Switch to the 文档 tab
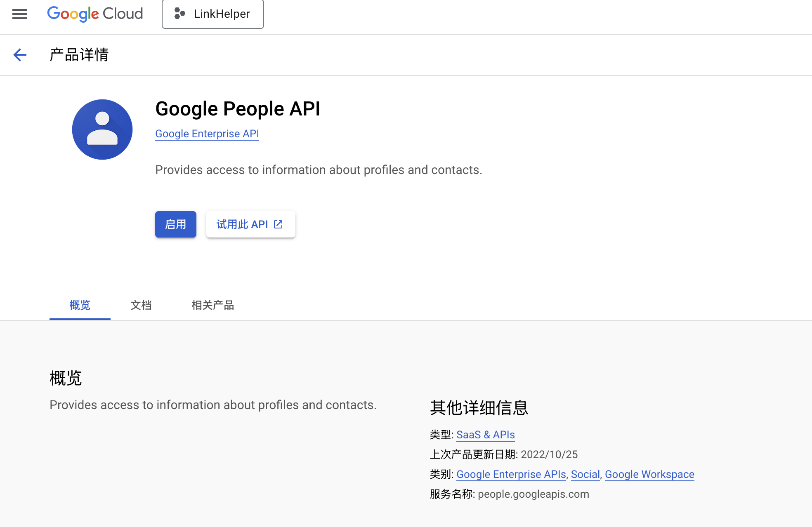Image resolution: width=812 pixels, height=527 pixels. click(x=141, y=305)
